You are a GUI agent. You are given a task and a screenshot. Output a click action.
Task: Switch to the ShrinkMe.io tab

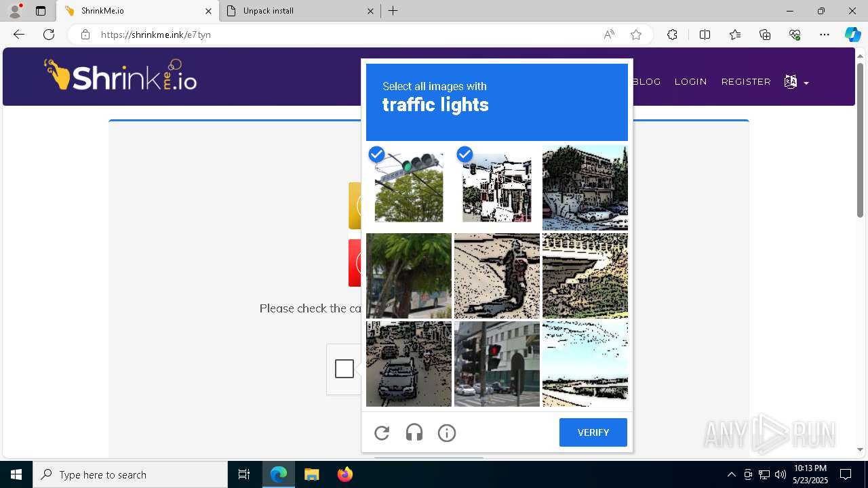coord(138,11)
